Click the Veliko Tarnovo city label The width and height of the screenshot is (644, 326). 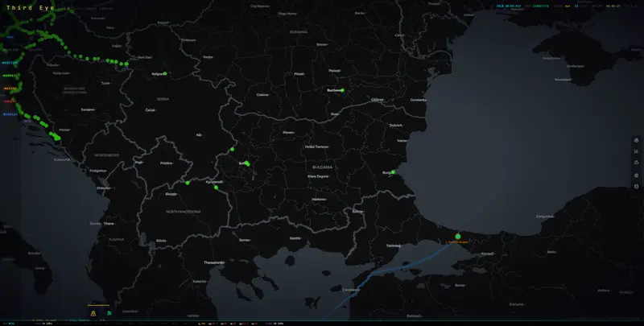click(316, 146)
